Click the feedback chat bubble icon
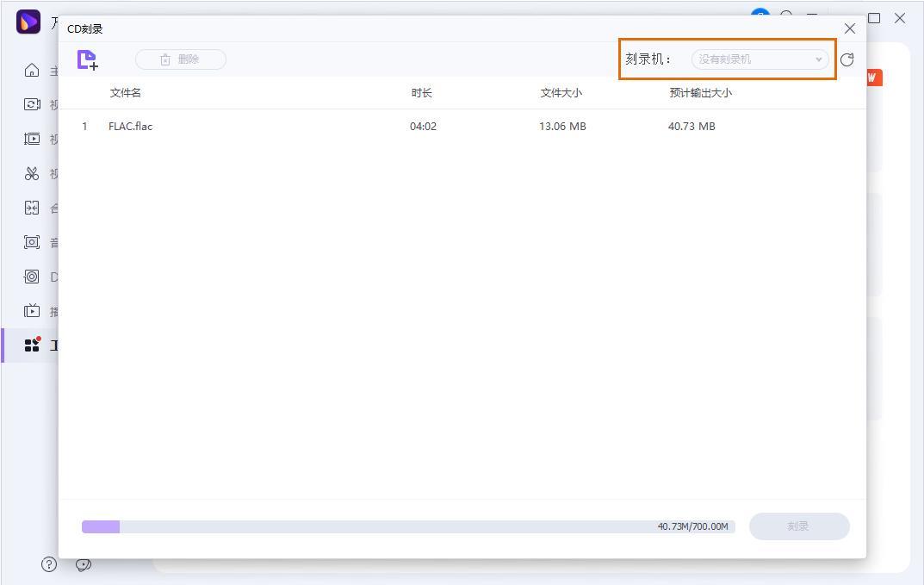The height and width of the screenshot is (585, 924). pyautogui.click(x=84, y=564)
